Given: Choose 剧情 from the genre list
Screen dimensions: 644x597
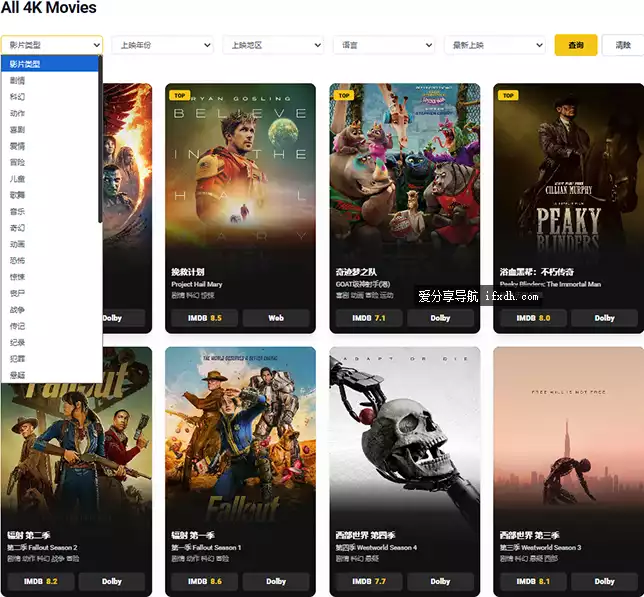Looking at the screenshot, I should click(x=50, y=80).
